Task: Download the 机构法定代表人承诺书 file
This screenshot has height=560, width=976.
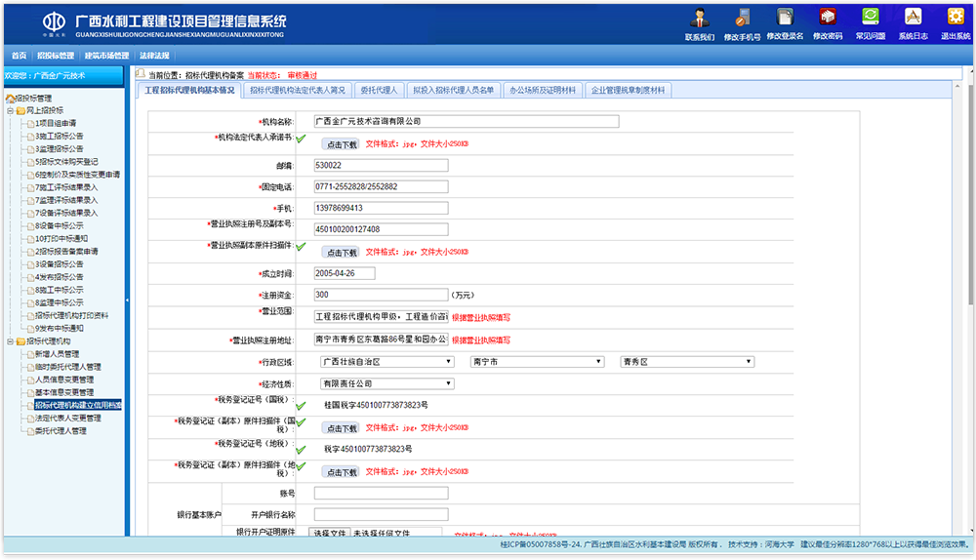Action: 341,144
